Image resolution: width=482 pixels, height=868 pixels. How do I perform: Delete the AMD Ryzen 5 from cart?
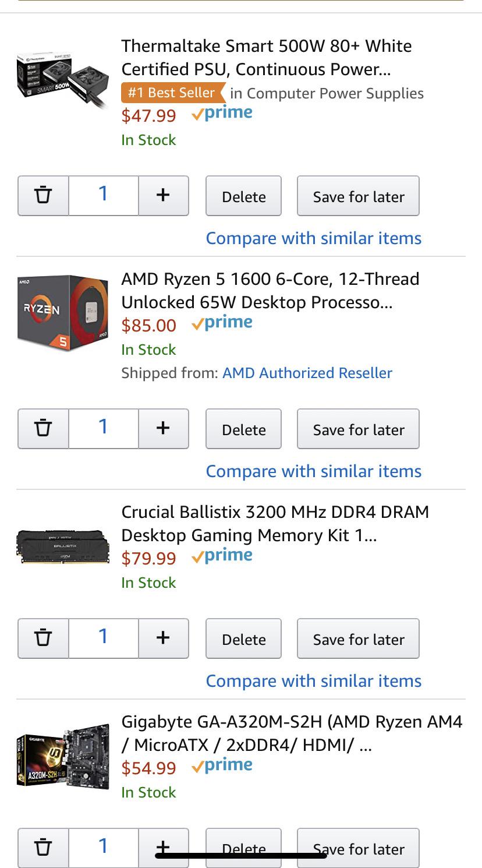[x=243, y=428]
